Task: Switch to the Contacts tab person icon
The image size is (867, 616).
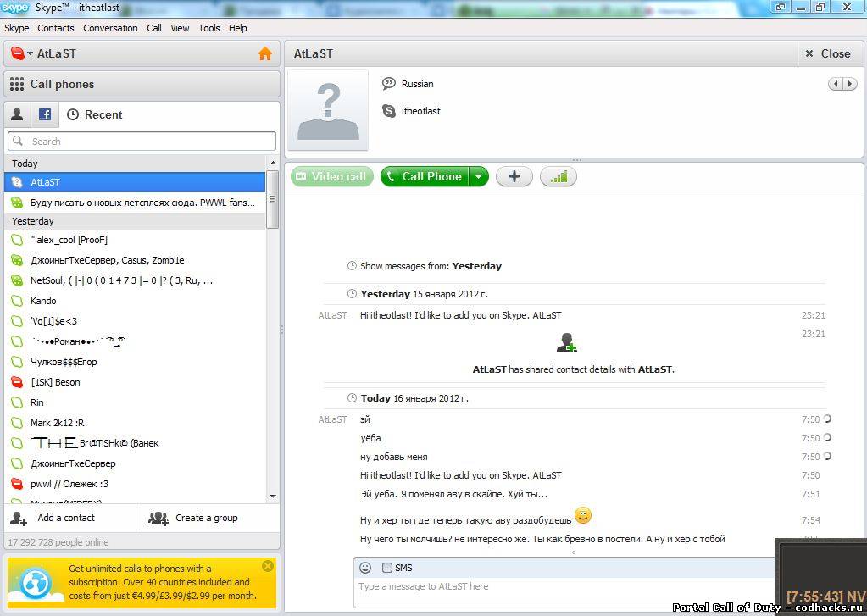Action: pyautogui.click(x=17, y=114)
